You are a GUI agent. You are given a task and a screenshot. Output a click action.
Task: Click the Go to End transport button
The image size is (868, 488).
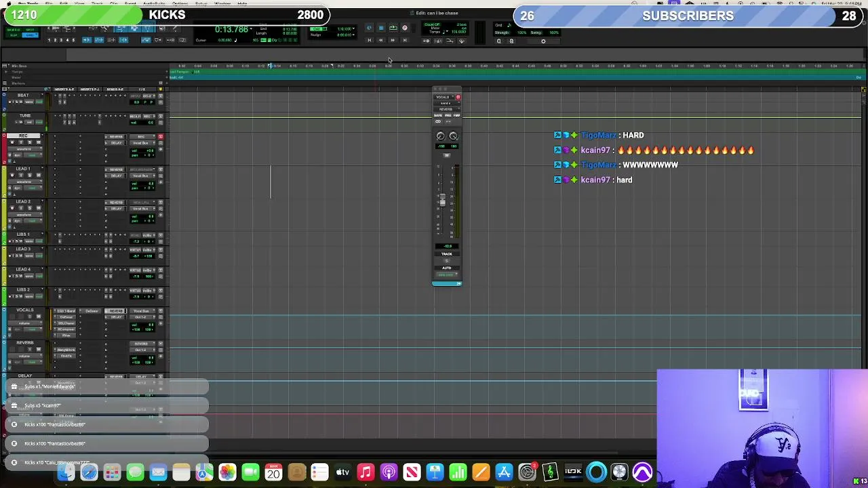[x=405, y=40]
